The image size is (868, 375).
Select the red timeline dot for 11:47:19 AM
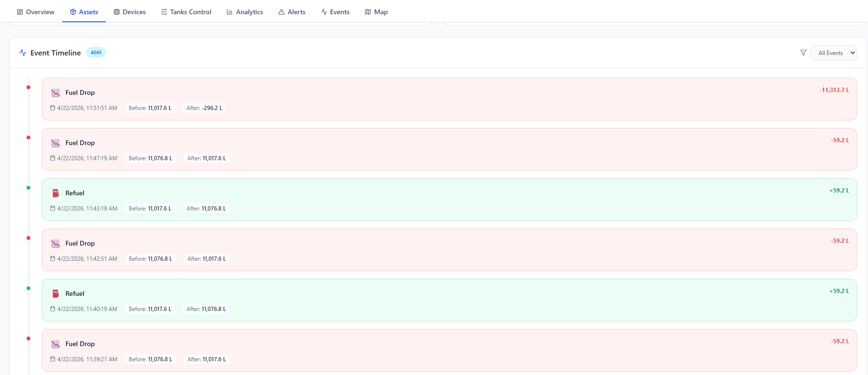pyautogui.click(x=28, y=137)
